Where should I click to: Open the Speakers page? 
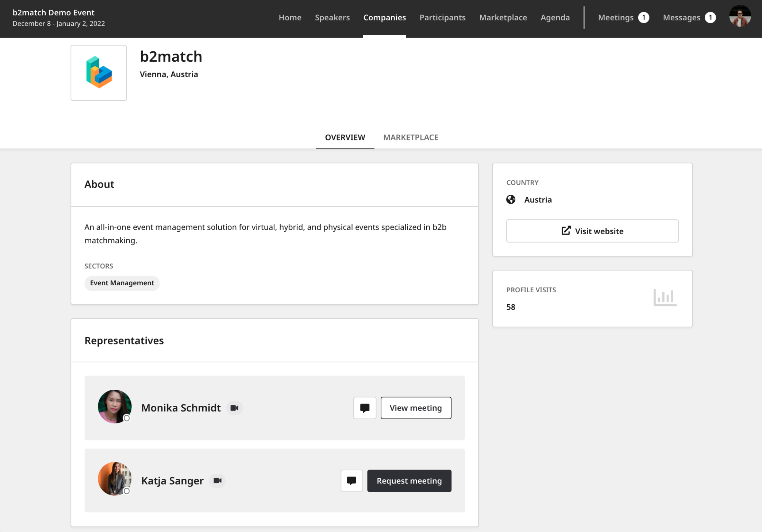(x=332, y=18)
